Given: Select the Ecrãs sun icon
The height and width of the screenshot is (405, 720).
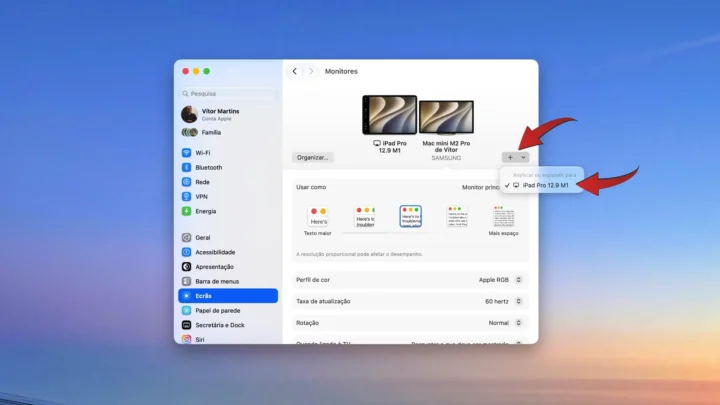Looking at the screenshot, I should [186, 296].
